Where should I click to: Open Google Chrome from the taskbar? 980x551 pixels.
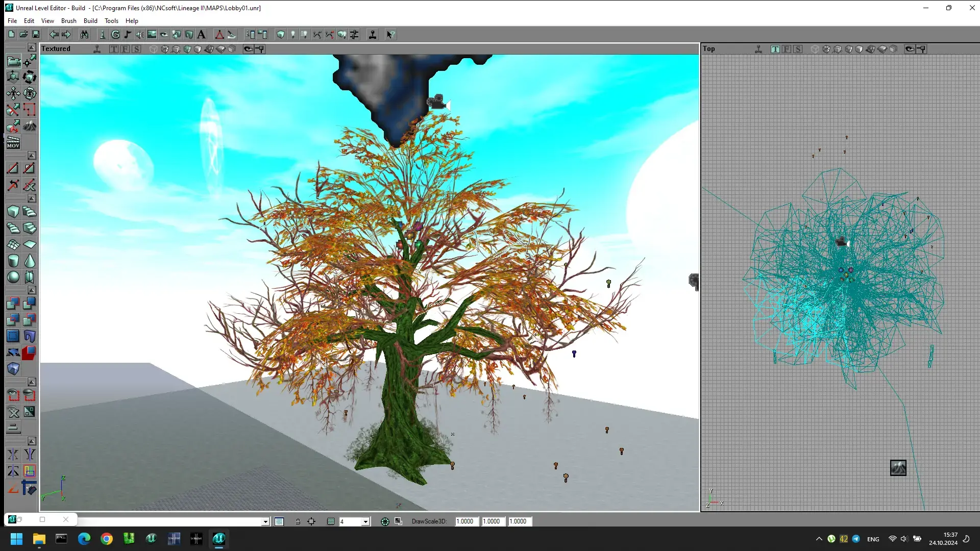click(107, 539)
